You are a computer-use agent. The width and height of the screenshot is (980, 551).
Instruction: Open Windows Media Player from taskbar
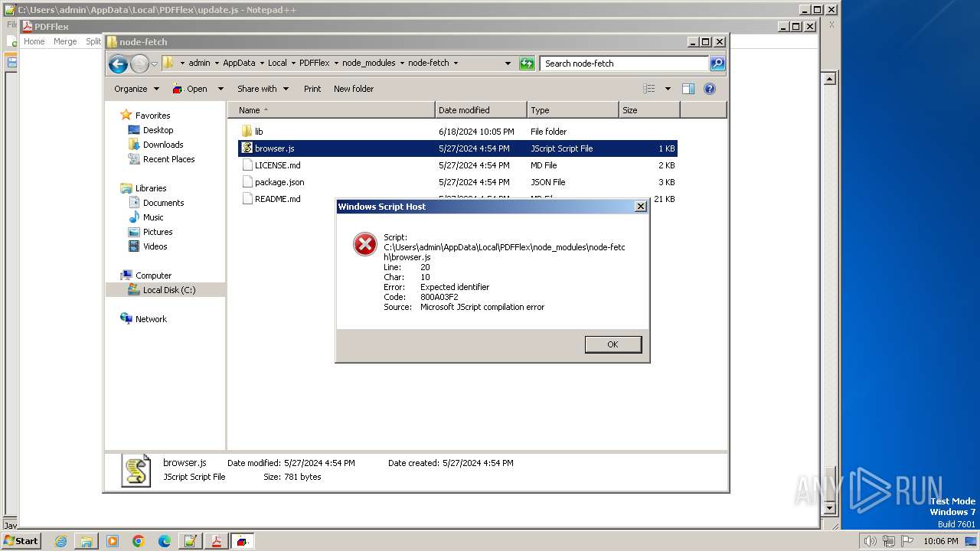(113, 541)
